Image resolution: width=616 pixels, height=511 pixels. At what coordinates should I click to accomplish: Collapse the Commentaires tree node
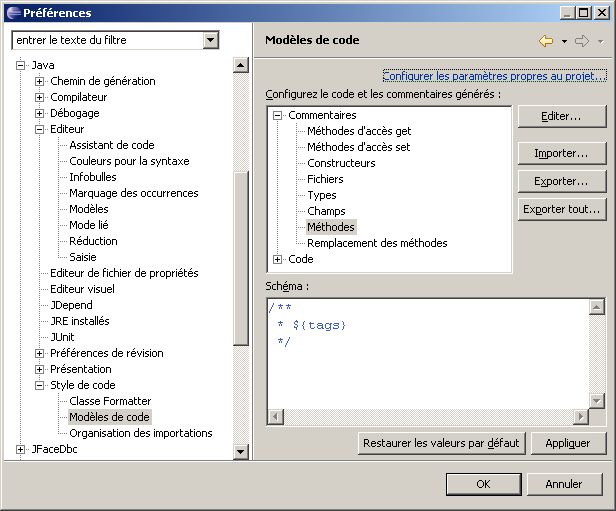278,115
